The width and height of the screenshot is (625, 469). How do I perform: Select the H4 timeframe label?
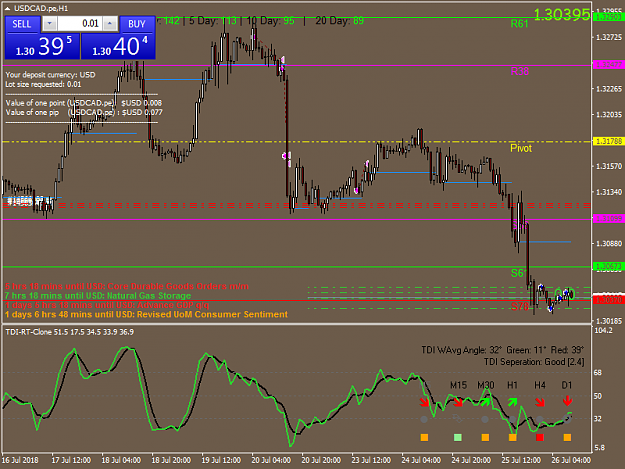(540, 385)
